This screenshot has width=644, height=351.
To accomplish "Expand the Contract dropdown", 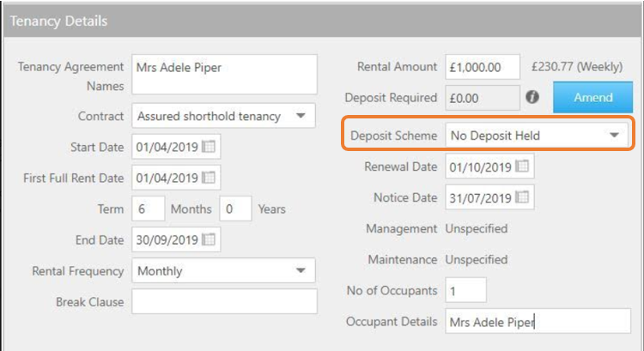I will click(301, 116).
